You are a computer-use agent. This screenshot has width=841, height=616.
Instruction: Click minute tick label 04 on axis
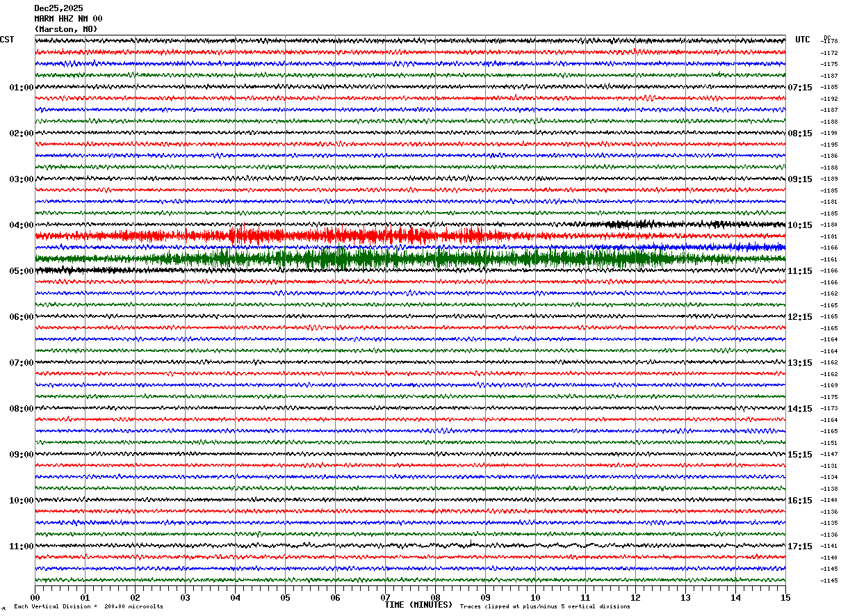pyautogui.click(x=235, y=597)
